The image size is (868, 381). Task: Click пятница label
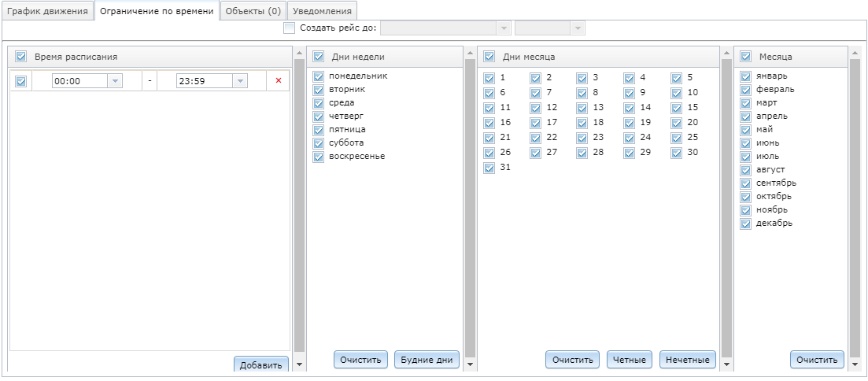347,129
